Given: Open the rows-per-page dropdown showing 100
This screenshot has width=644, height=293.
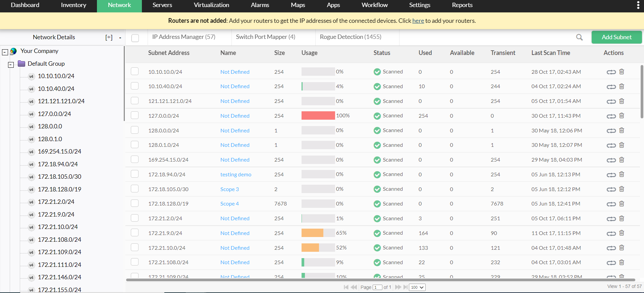Looking at the screenshot, I should click(417, 287).
